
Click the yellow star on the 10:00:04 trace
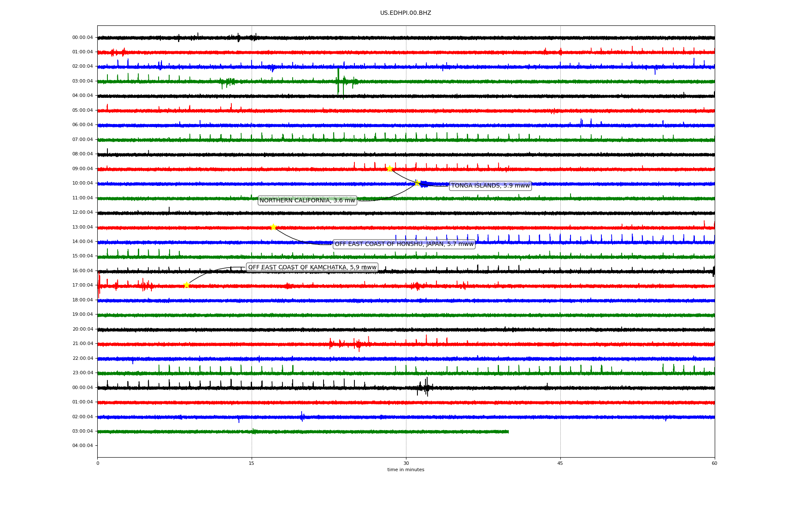[x=417, y=183]
